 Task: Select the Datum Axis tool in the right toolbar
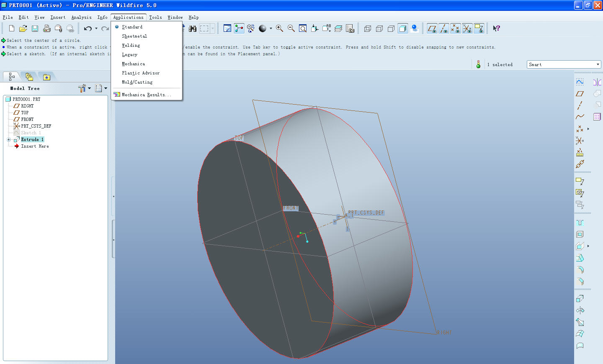coord(580,105)
